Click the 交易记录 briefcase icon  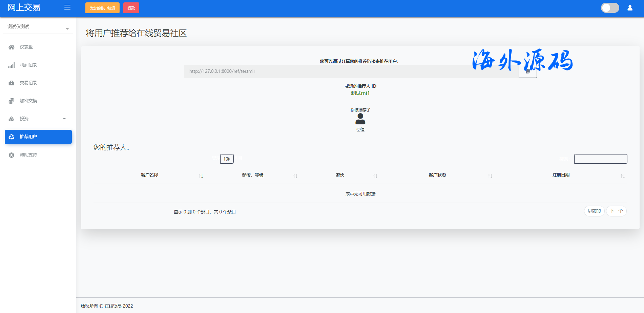12,83
